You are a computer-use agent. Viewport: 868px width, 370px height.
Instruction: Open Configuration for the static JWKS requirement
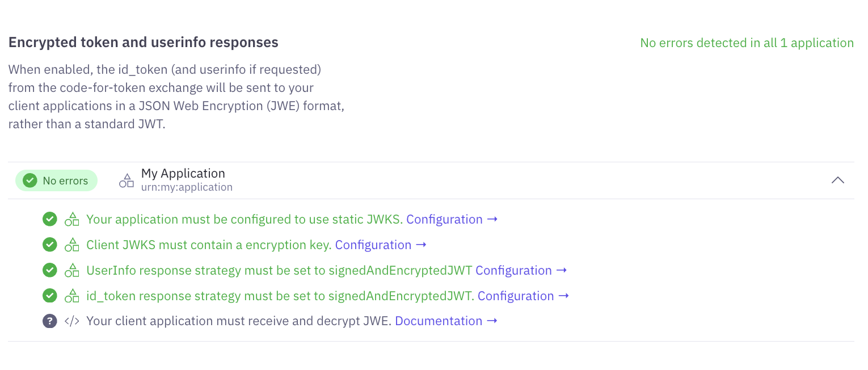(448, 219)
